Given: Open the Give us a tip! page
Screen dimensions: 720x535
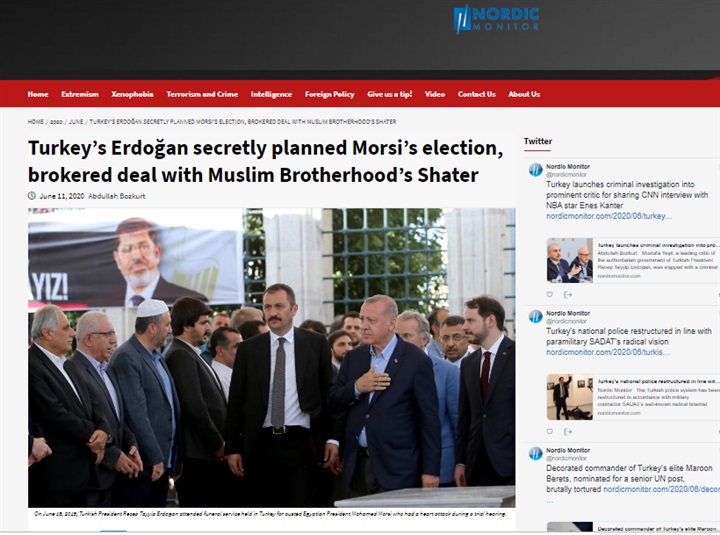Looking at the screenshot, I should tap(390, 94).
